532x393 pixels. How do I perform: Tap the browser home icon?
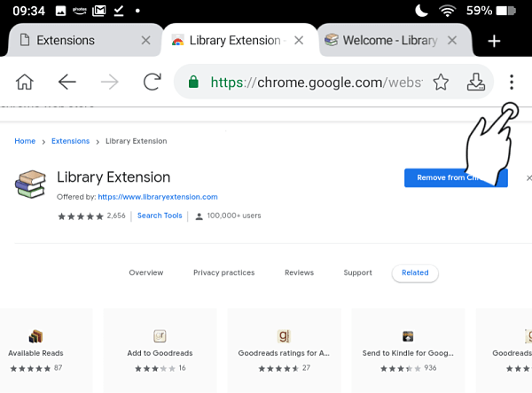click(x=25, y=83)
